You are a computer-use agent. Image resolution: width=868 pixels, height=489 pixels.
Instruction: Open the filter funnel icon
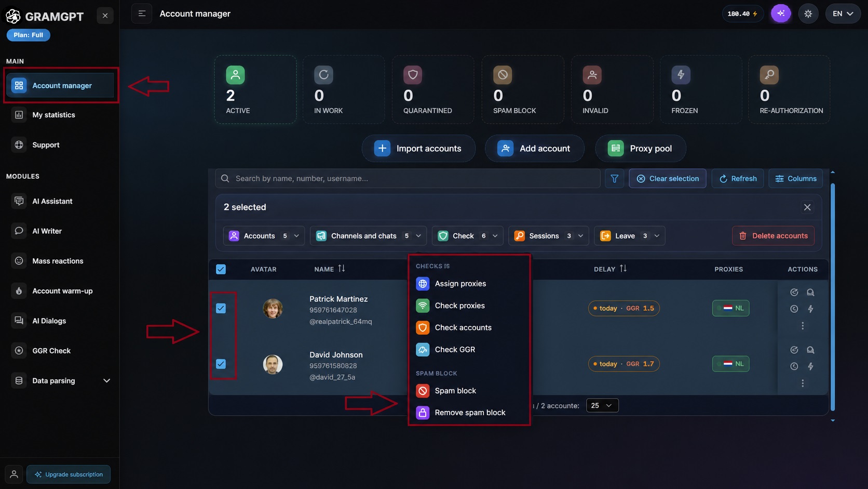[x=614, y=178]
